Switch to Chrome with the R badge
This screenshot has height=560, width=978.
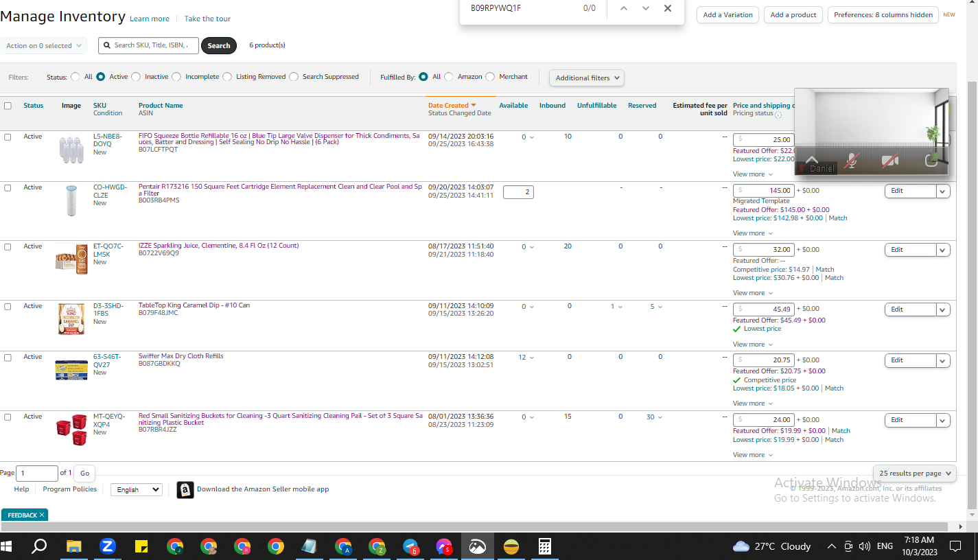pos(242,546)
